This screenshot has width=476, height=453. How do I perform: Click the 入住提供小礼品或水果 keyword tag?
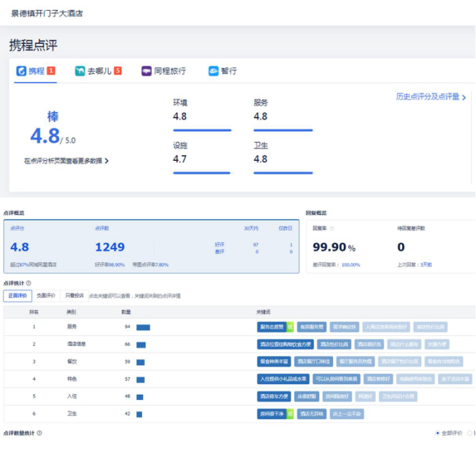281,379
